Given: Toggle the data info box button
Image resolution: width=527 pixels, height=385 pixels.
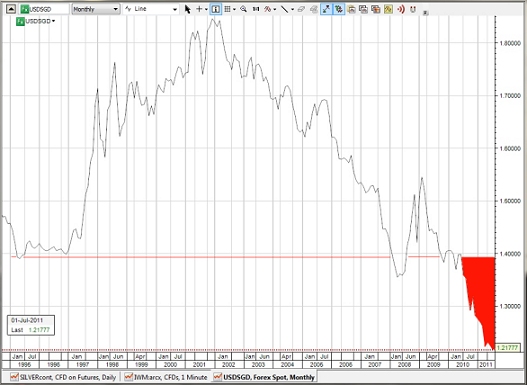Looking at the screenshot, I should (215, 9).
